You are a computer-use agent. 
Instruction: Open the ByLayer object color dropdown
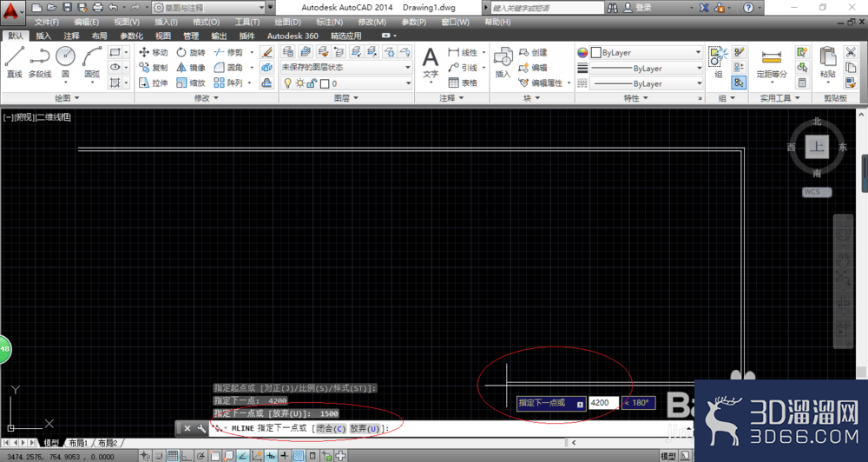(x=646, y=53)
